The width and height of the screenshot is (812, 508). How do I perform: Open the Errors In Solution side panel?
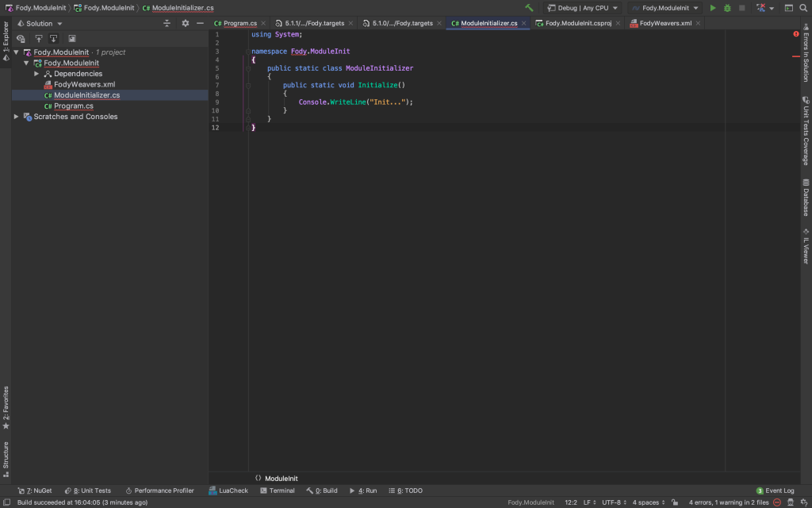[806, 52]
